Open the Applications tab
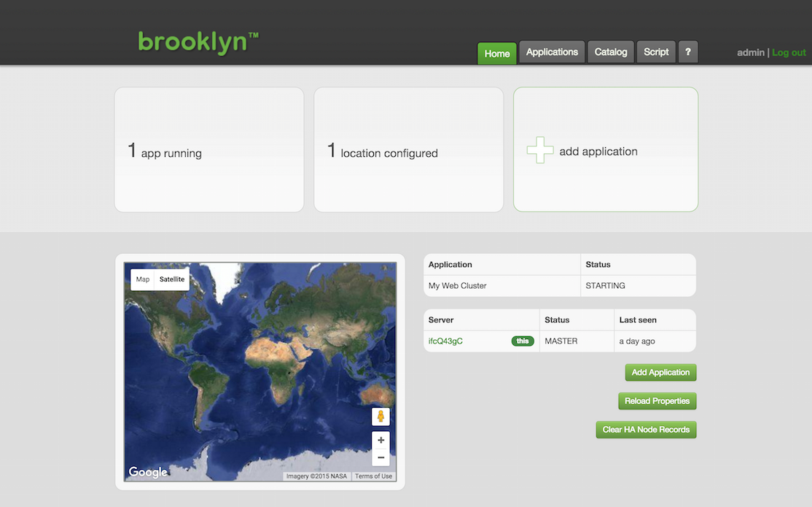The image size is (812, 507). point(552,53)
